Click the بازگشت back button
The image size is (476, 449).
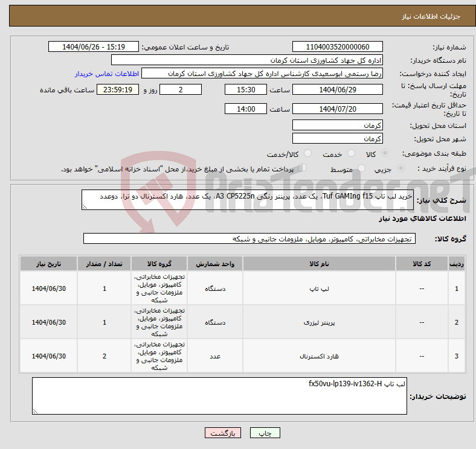[x=223, y=433]
